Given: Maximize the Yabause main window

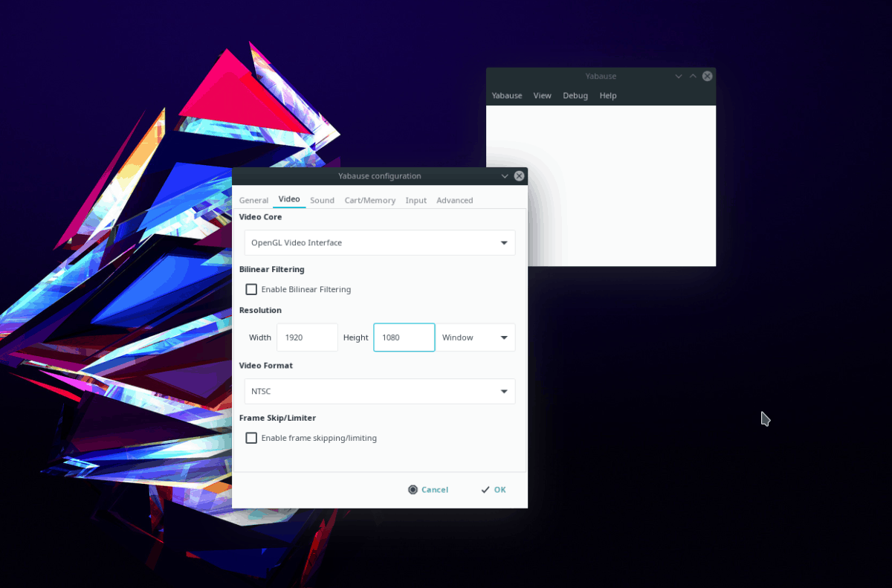Looking at the screenshot, I should (x=693, y=76).
